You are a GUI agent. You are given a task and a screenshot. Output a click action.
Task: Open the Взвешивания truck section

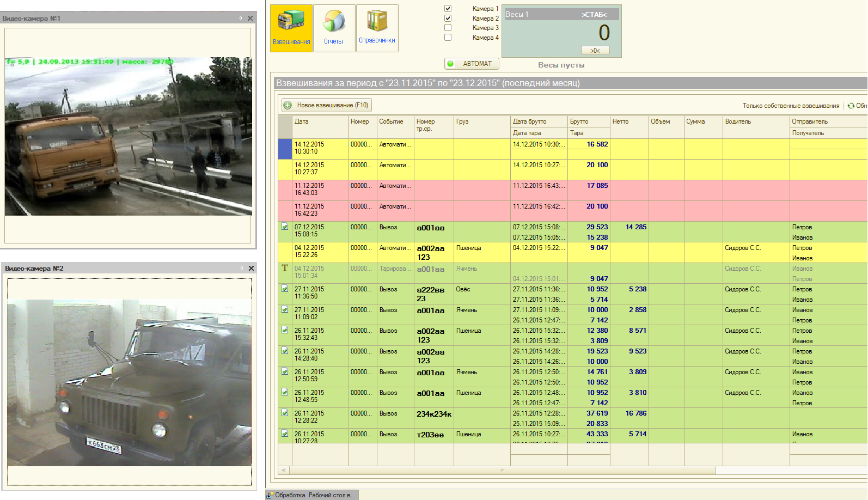click(291, 28)
